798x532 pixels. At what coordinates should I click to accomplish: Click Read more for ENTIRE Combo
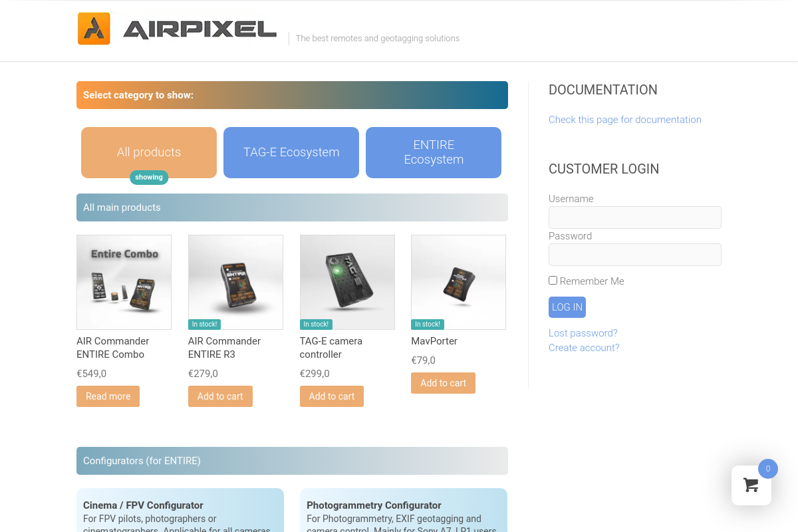108,396
